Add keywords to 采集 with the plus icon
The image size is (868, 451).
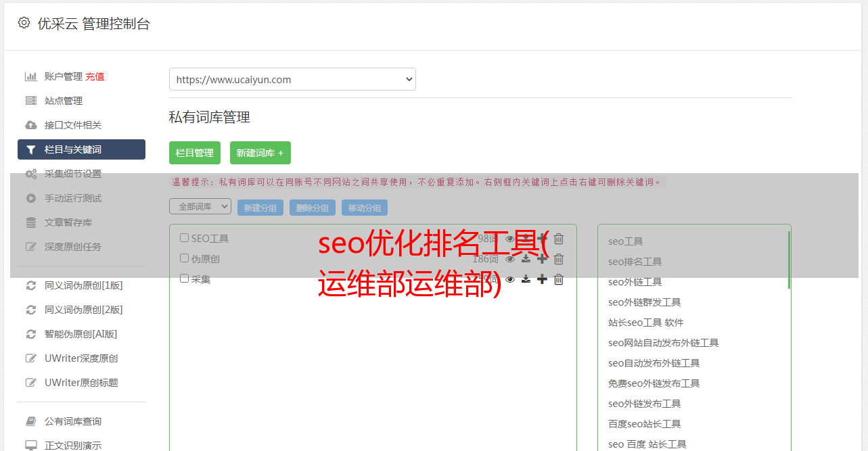click(x=542, y=279)
